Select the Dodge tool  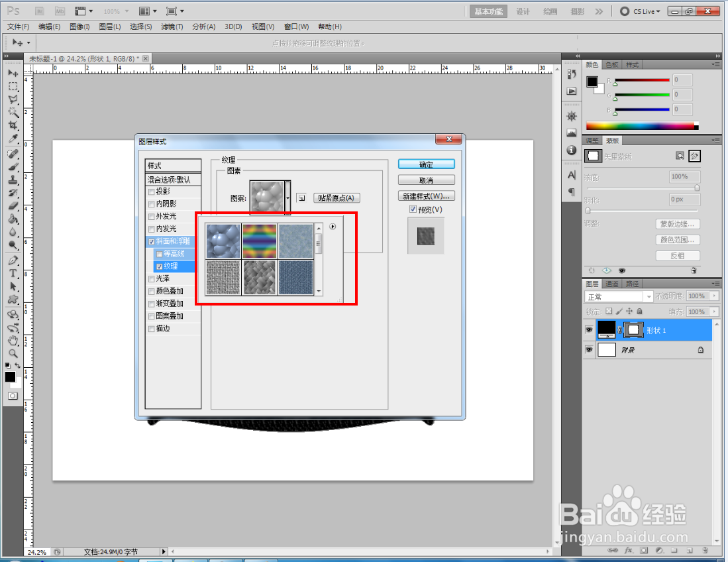coord(13,245)
